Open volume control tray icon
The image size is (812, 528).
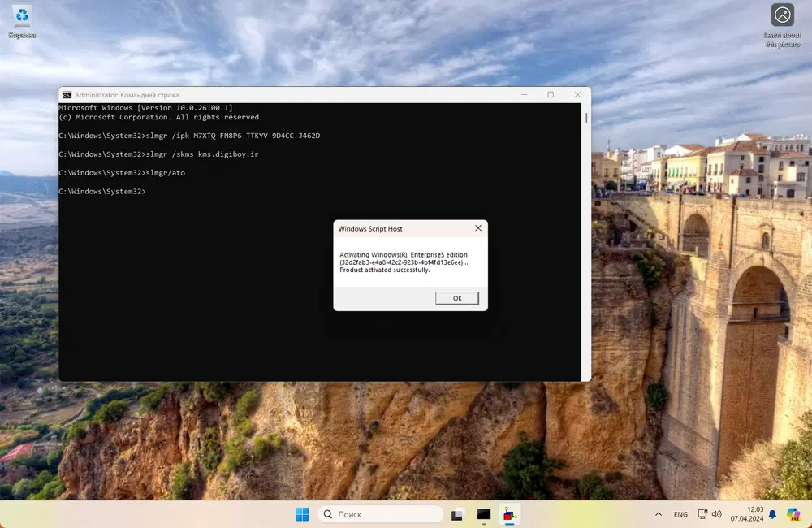[x=717, y=514]
